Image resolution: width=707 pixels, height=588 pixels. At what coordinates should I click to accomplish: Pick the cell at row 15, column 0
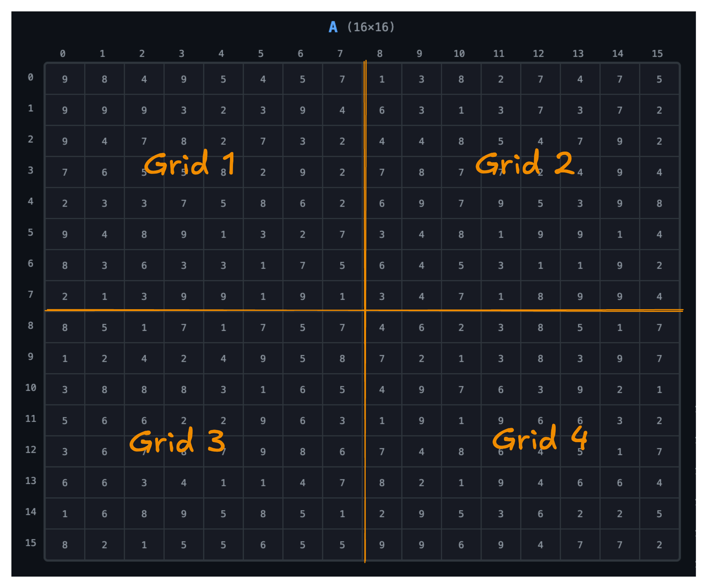point(65,545)
